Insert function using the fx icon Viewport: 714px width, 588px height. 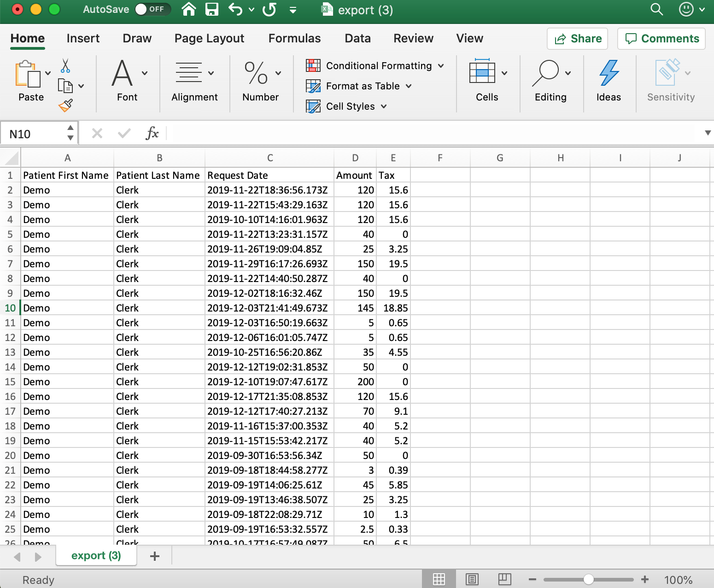click(x=152, y=134)
